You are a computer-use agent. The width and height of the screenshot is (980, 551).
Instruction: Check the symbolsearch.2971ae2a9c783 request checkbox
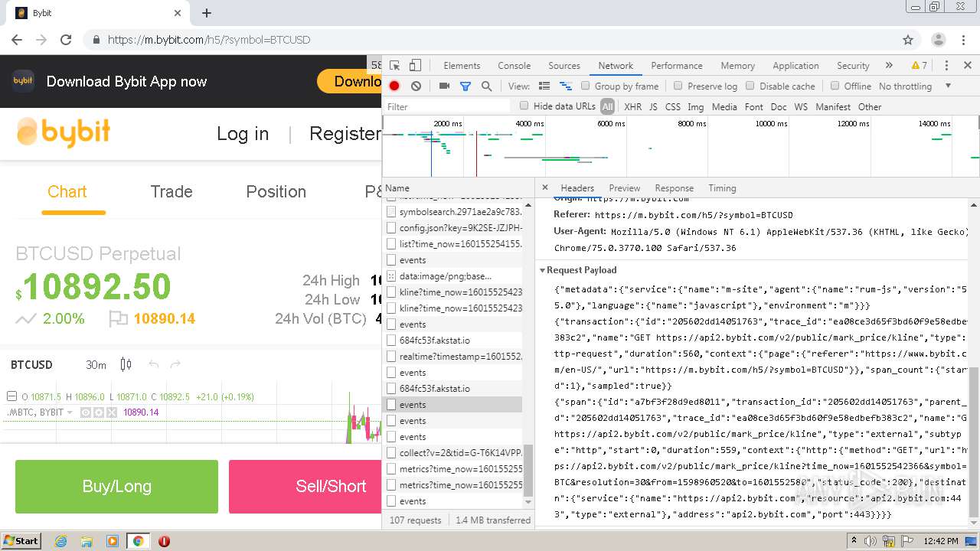coord(391,211)
